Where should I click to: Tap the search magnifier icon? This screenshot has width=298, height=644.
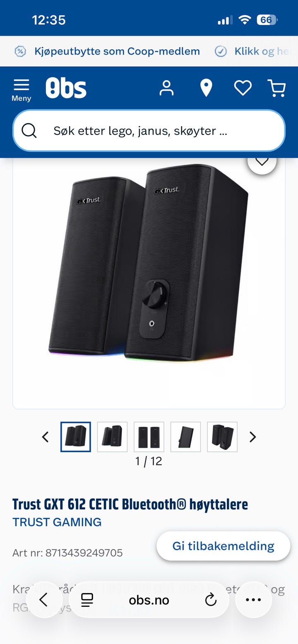[29, 131]
